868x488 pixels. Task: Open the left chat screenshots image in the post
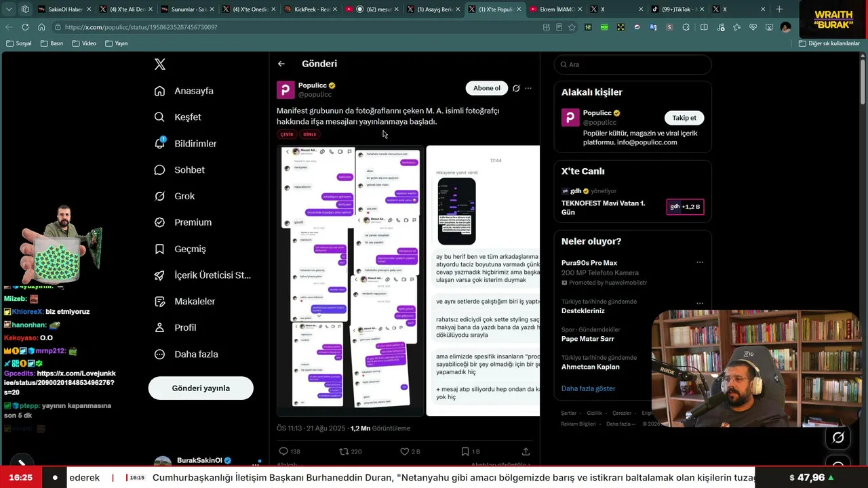point(350,281)
